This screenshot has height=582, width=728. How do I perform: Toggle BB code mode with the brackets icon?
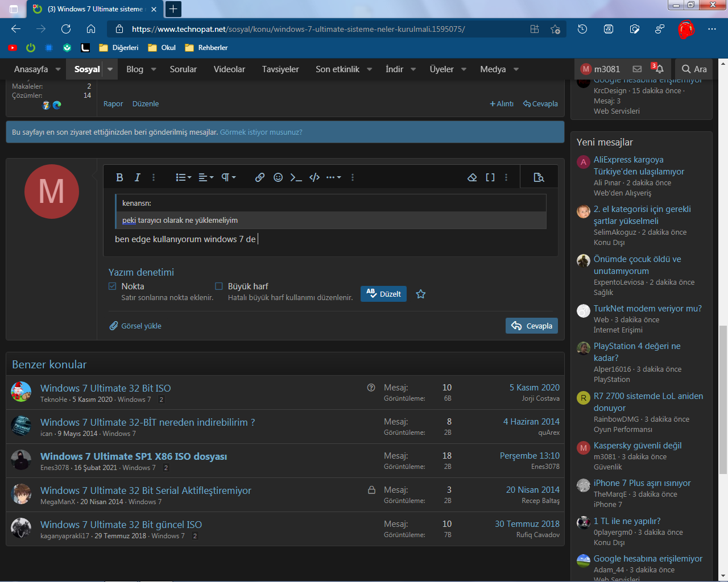point(490,177)
